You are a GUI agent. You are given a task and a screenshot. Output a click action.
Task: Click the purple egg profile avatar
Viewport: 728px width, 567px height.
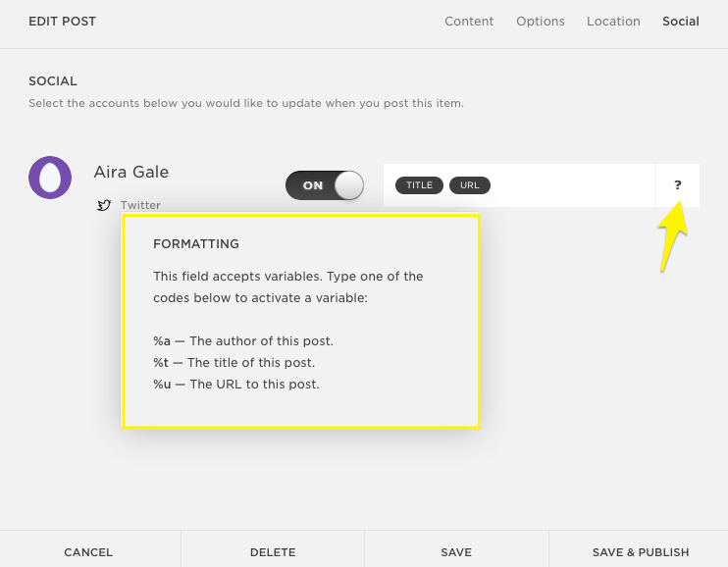click(49, 178)
